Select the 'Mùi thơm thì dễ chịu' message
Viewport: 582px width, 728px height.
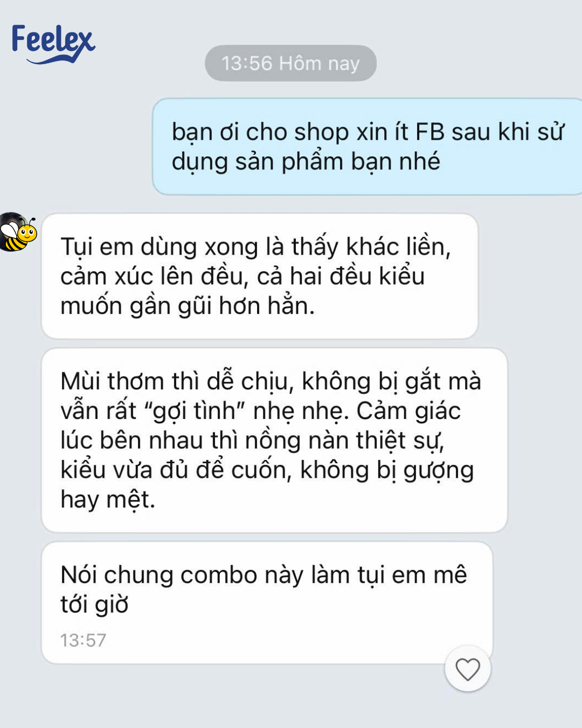(274, 440)
